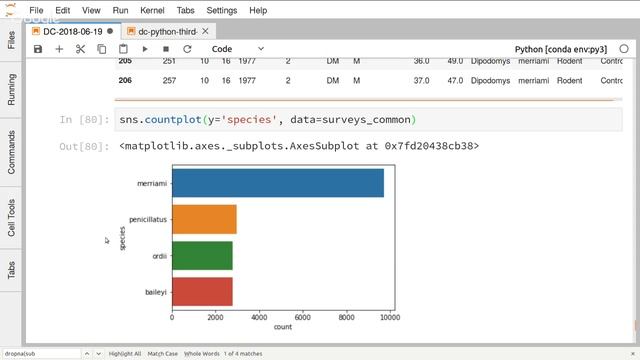Click the blue merriami bar in the chart

pos(278,183)
